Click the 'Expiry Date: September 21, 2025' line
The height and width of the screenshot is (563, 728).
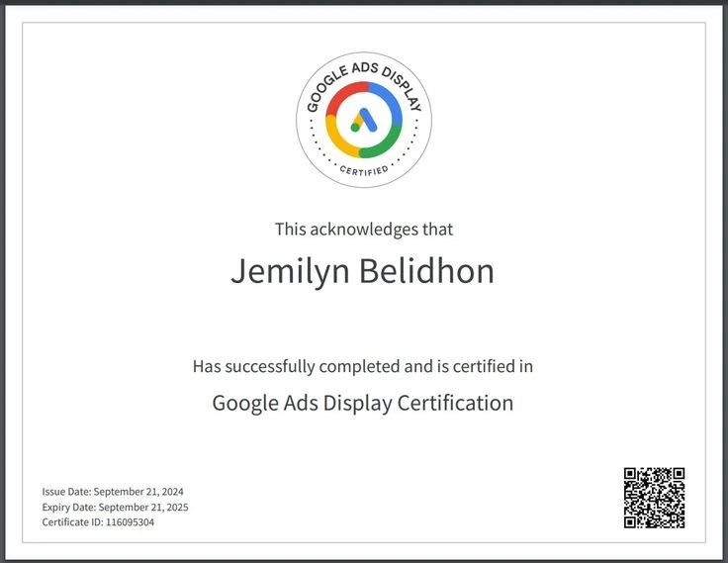(x=115, y=507)
